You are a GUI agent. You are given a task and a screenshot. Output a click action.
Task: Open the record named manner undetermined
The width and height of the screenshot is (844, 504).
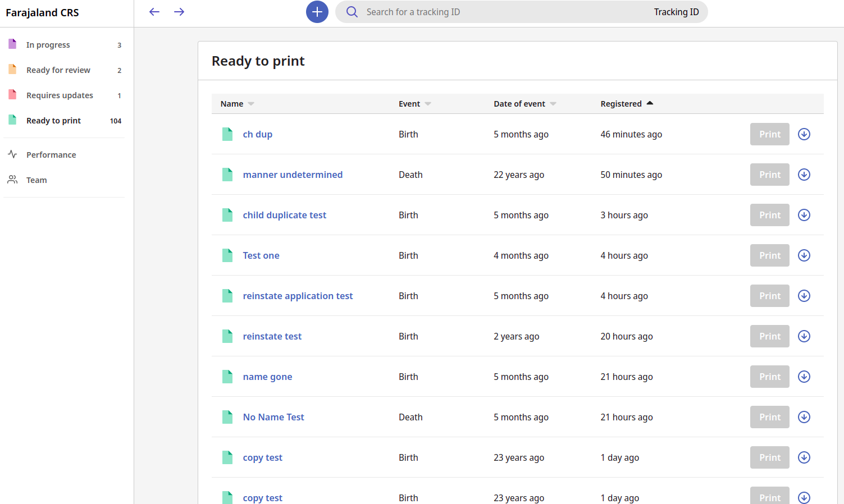(293, 175)
